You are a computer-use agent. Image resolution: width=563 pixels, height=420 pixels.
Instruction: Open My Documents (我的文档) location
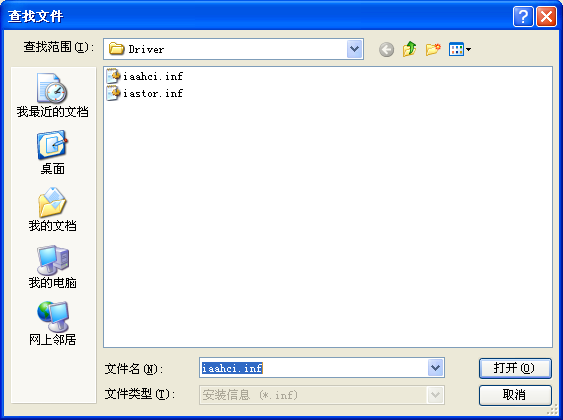click(52, 209)
